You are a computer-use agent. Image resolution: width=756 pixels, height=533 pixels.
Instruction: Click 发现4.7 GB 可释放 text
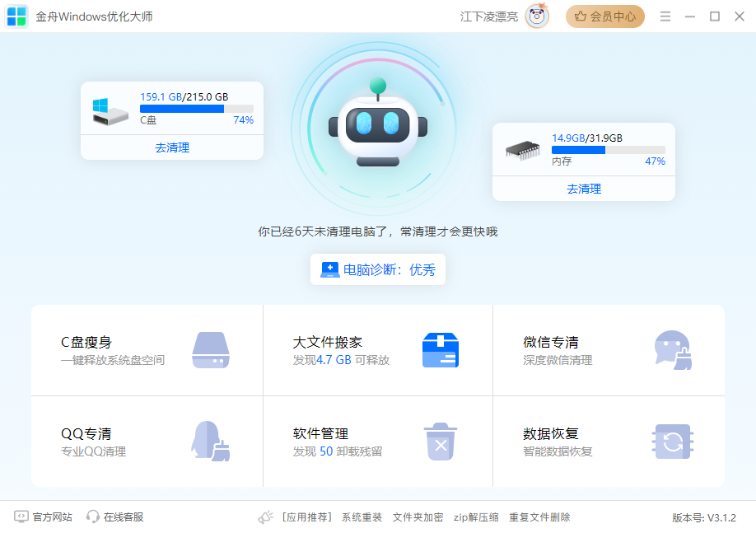click(341, 360)
